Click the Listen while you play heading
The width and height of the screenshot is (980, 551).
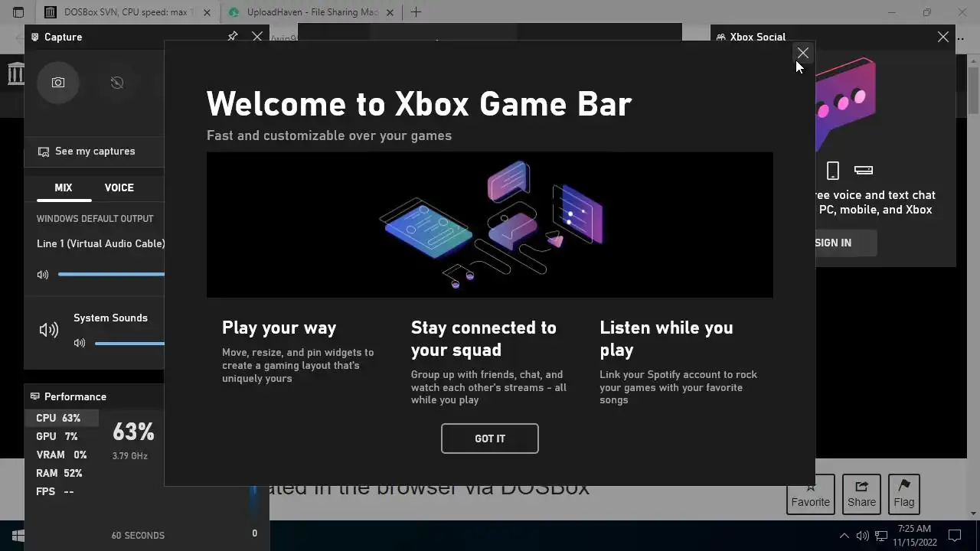pos(666,338)
